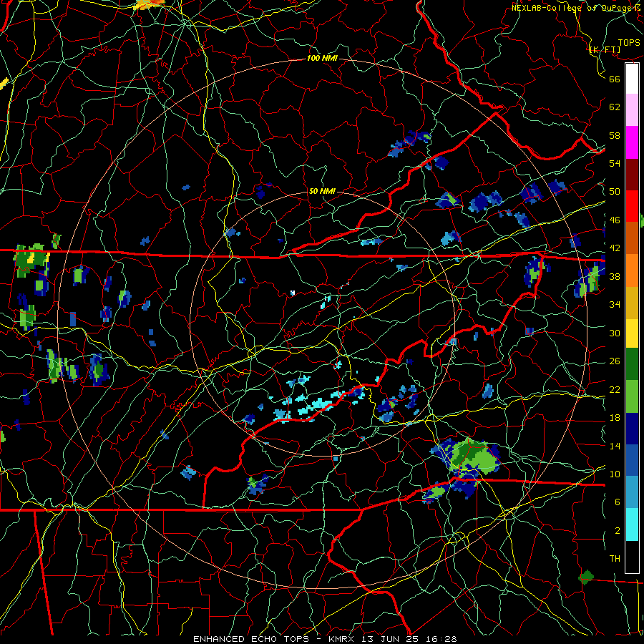Click the dark green legend swatch
Image resolution: width=644 pixels, height=644 pixels.
[x=632, y=364]
